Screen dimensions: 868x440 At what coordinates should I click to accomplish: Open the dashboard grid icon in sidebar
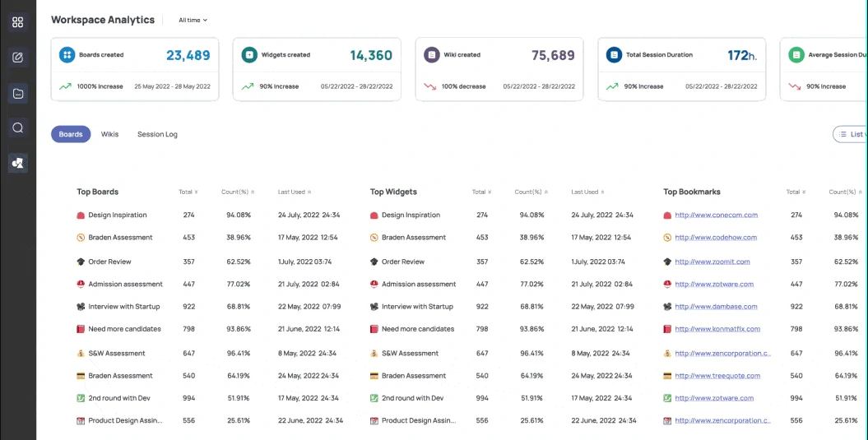click(x=18, y=22)
